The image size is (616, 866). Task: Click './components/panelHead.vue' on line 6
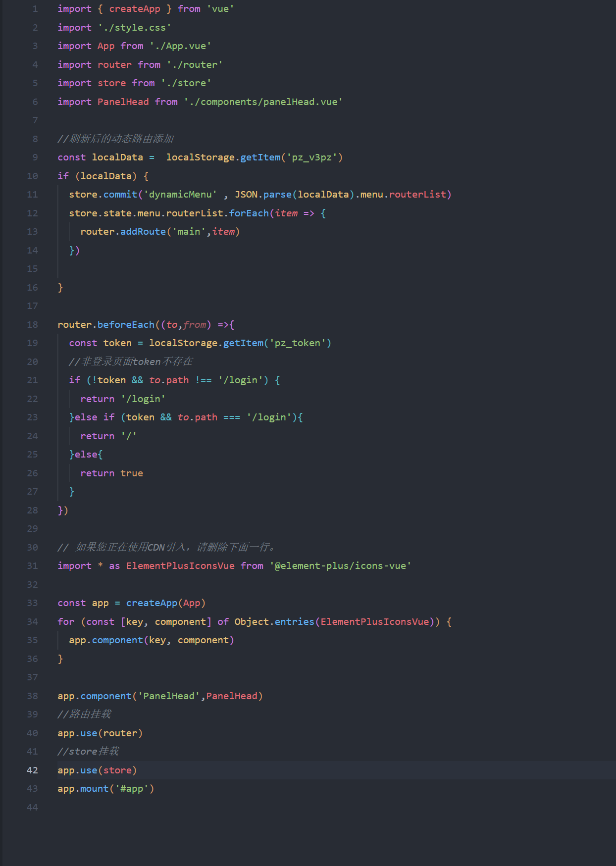point(263,102)
